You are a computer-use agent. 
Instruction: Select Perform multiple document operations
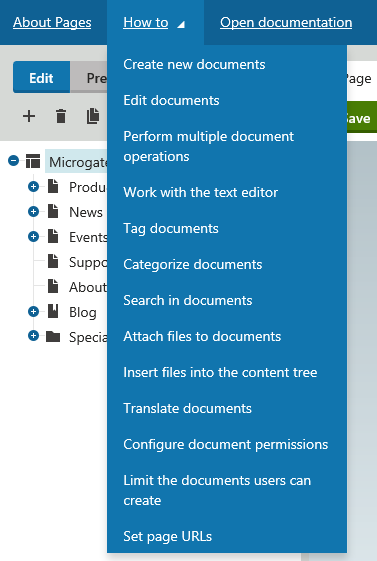click(x=209, y=146)
